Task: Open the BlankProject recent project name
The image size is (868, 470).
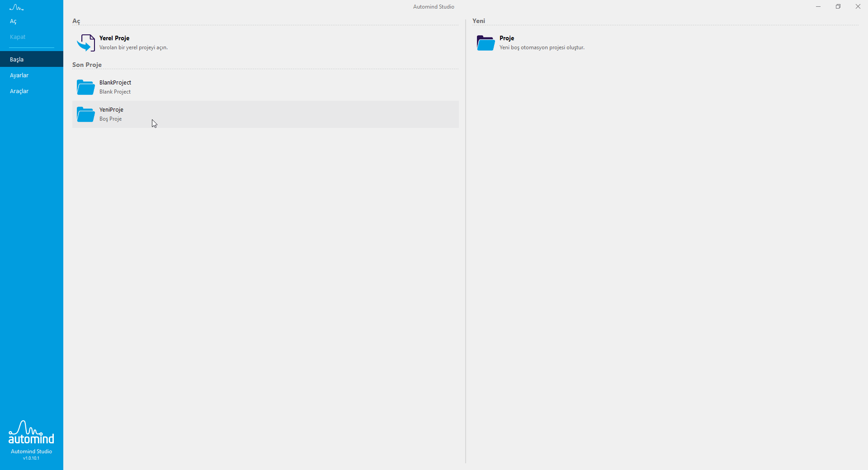Action: tap(115, 82)
